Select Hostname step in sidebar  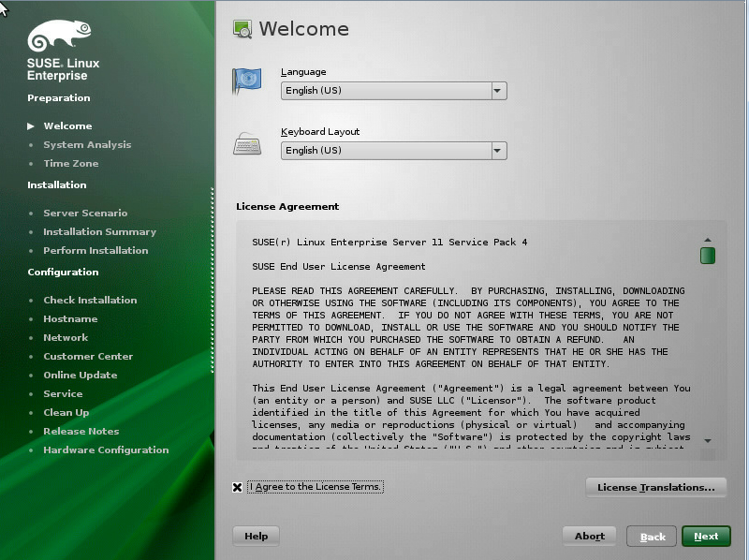point(71,318)
